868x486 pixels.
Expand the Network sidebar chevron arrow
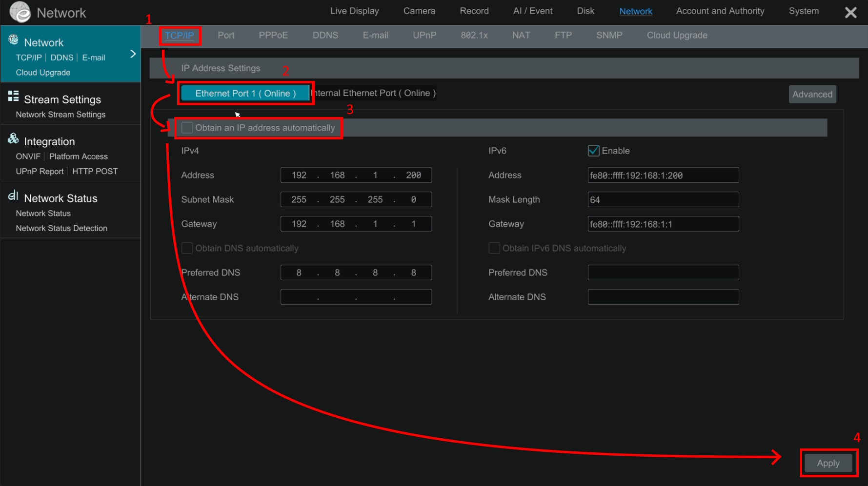[x=133, y=54]
